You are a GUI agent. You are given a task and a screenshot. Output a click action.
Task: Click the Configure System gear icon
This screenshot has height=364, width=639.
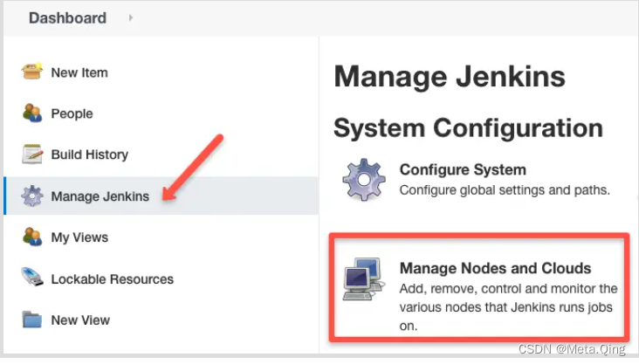click(363, 179)
